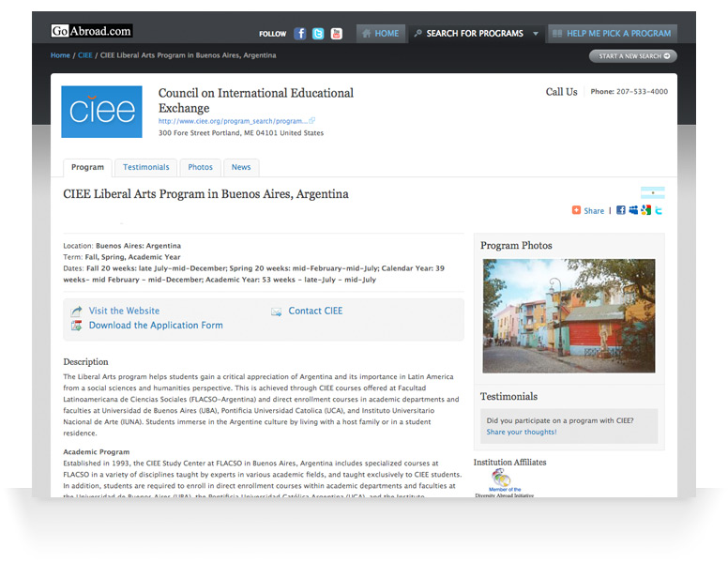Viewport: 728px width, 563px height.
Task: Click the PDF icon beside Download Application Form
Action: (x=76, y=326)
